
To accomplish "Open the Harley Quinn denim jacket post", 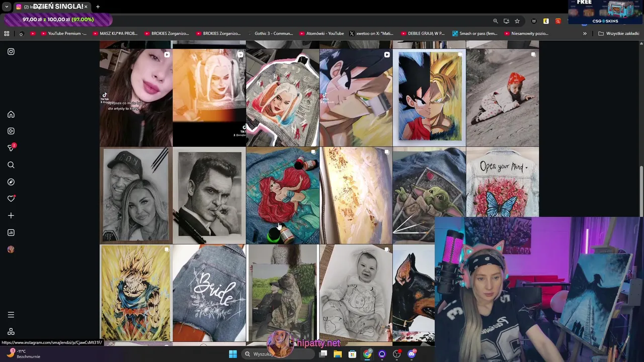I will point(283,98).
